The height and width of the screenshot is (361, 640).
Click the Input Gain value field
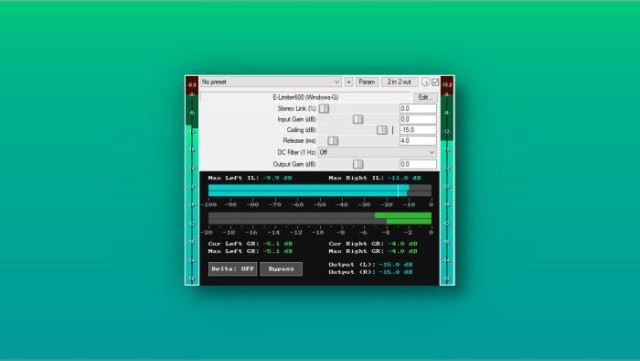point(418,119)
